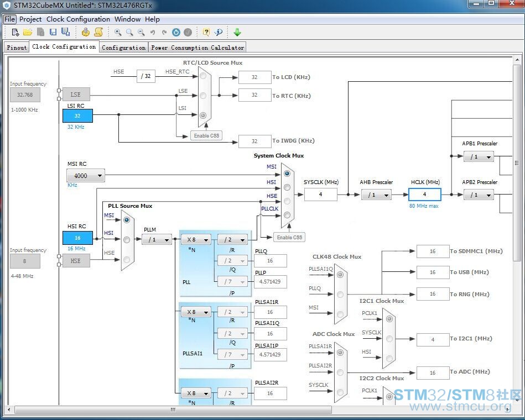The width and height of the screenshot is (525, 420).
Task: Select PLLSAI1R in ADC Clock Mux
Action: point(340,353)
